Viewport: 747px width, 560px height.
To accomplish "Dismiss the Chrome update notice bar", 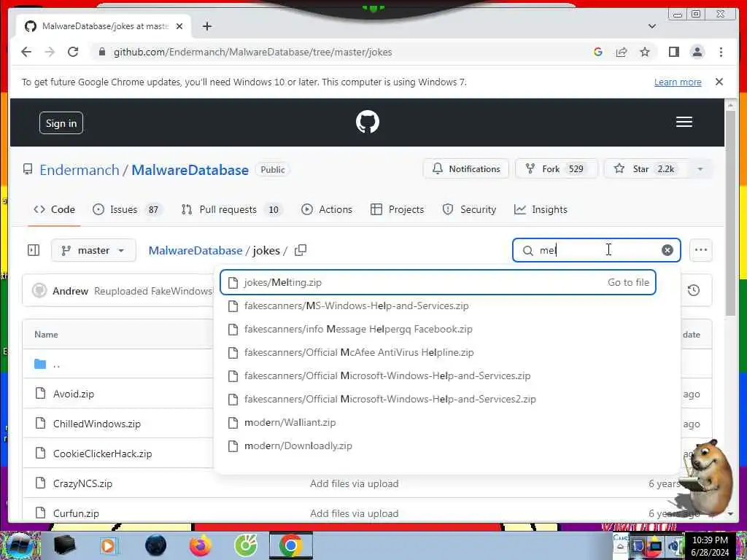I will click(x=719, y=82).
